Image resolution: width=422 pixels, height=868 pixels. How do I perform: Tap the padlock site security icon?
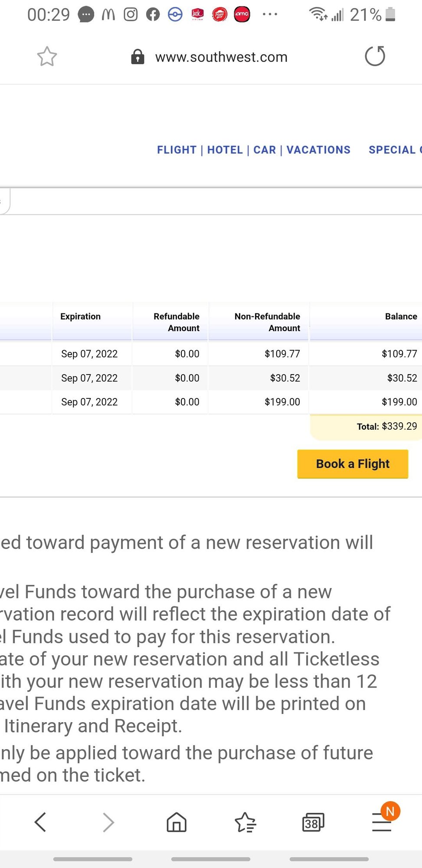(137, 56)
